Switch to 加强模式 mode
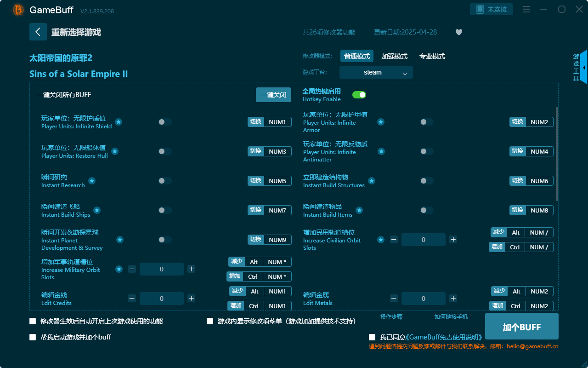Screen dimensions: 588x368 (x=393, y=56)
